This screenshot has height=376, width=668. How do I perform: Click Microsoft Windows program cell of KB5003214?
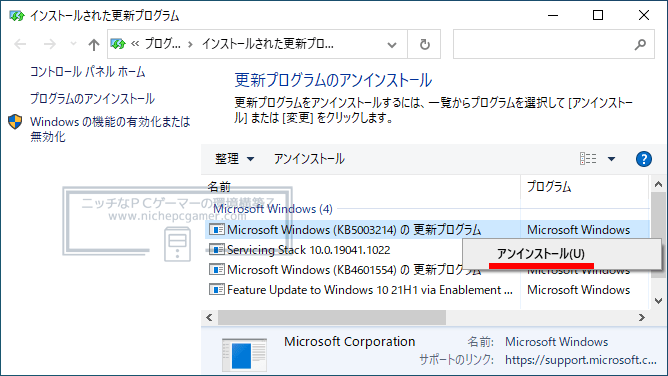(578, 230)
